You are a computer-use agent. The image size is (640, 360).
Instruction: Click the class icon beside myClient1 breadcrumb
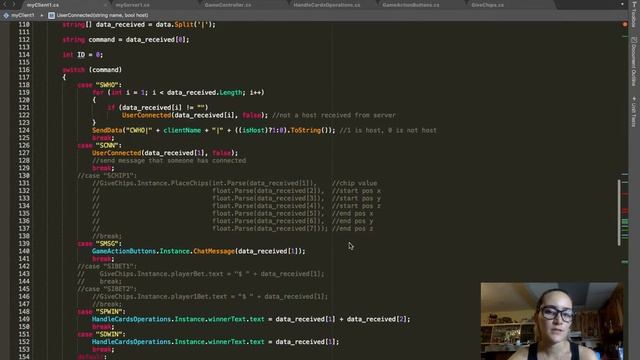coord(6,15)
